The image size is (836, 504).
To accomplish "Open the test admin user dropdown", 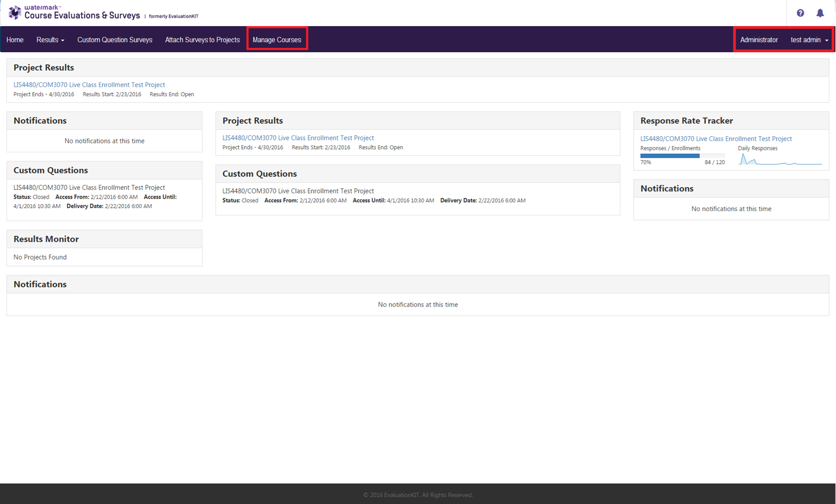I will [x=809, y=40].
